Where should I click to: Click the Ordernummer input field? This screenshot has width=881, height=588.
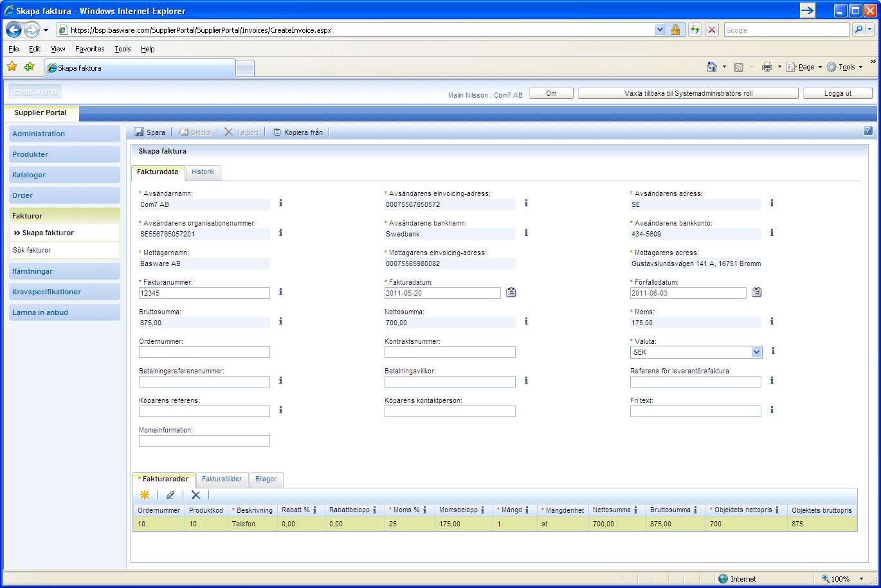point(204,352)
